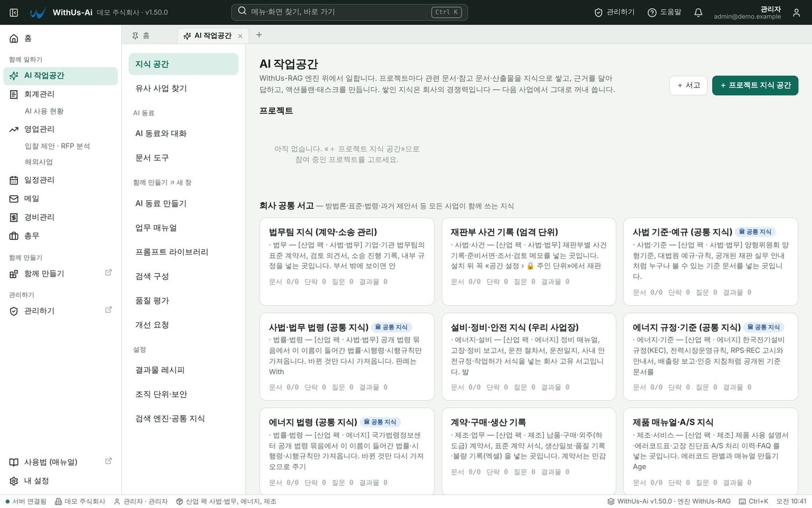Click the pin icon on the 홈 tab
Screen dimensions: 812x508
point(135,35)
